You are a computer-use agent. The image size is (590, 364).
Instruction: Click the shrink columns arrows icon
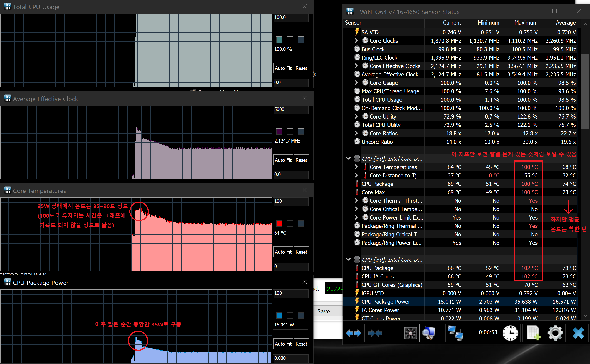tap(375, 334)
